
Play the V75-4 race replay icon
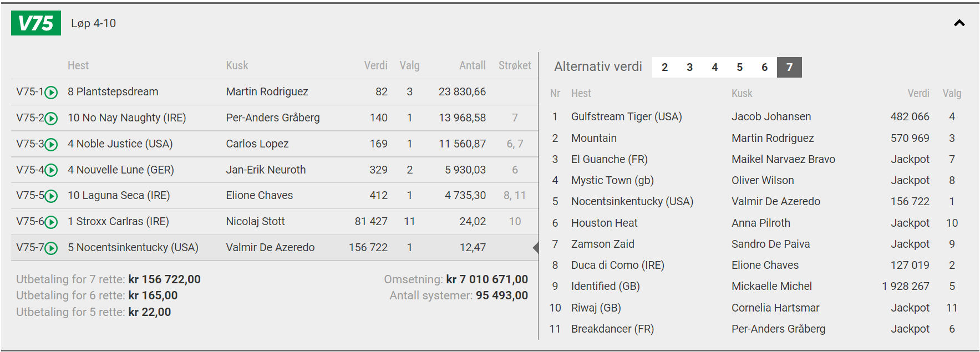(x=51, y=170)
